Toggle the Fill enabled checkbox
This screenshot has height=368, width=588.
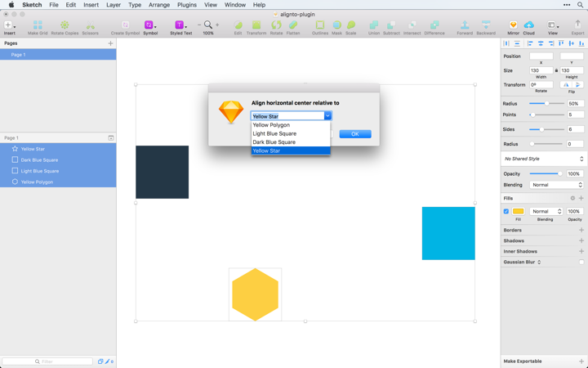[x=506, y=212]
